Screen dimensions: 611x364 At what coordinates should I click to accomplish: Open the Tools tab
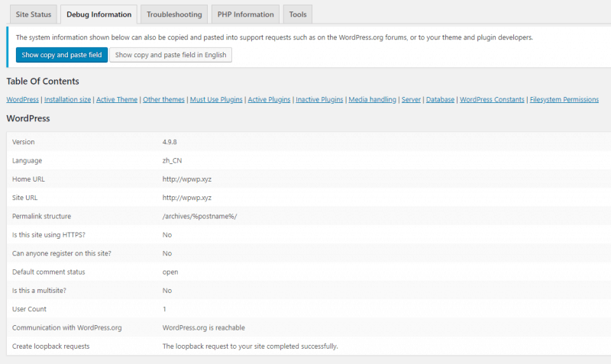[x=298, y=14]
